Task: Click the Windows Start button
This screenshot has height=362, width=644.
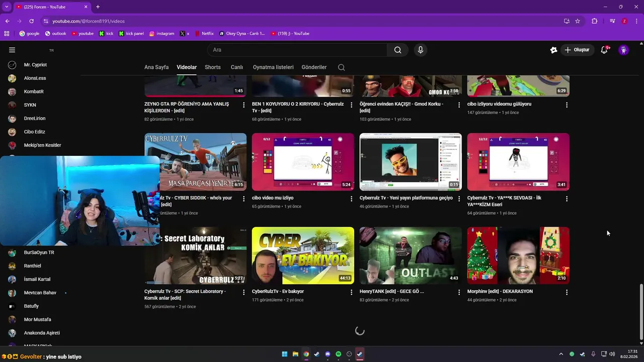Action: [x=285, y=354]
